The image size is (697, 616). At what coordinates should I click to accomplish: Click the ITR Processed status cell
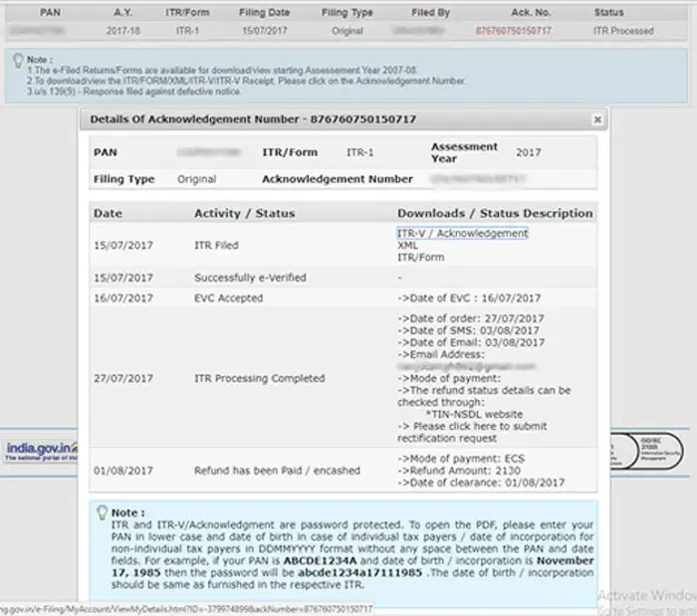tap(623, 31)
